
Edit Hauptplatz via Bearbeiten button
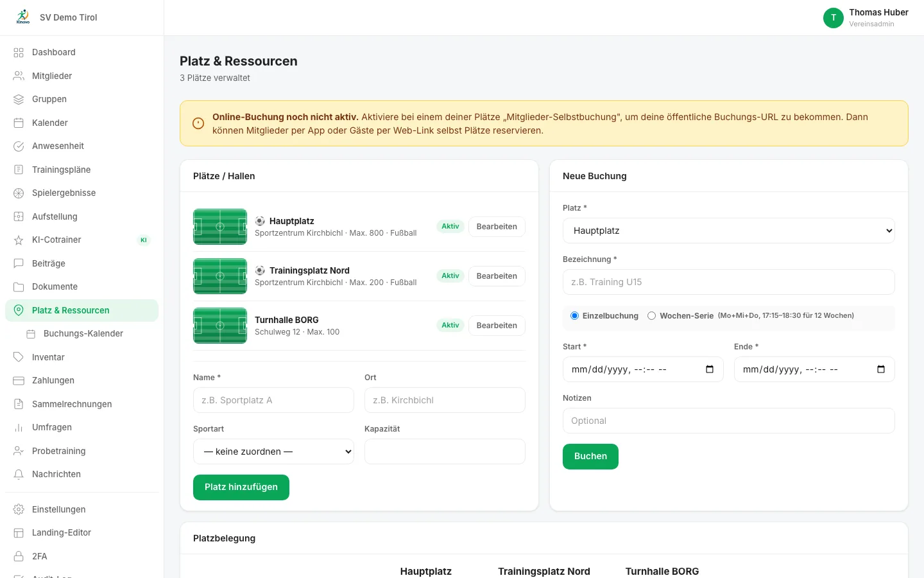click(497, 227)
